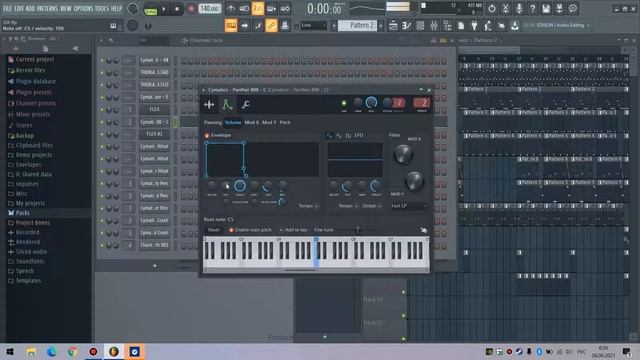This screenshot has height=360, width=640.
Task: Open the sample settings tab in Panther 808 window
Action: 209,105
